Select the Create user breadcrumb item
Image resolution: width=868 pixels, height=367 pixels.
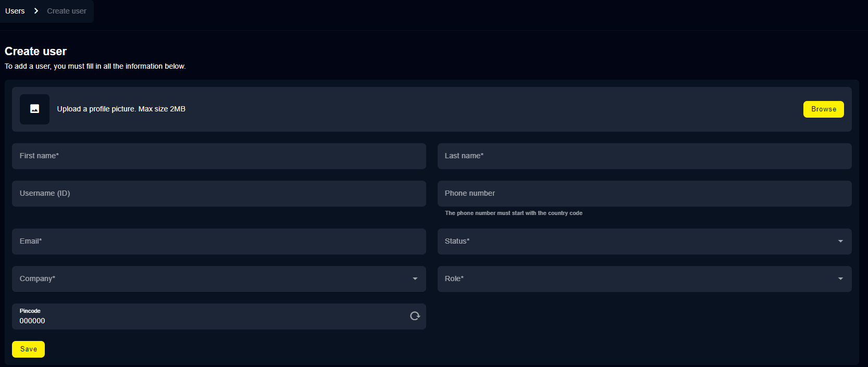[x=67, y=11]
